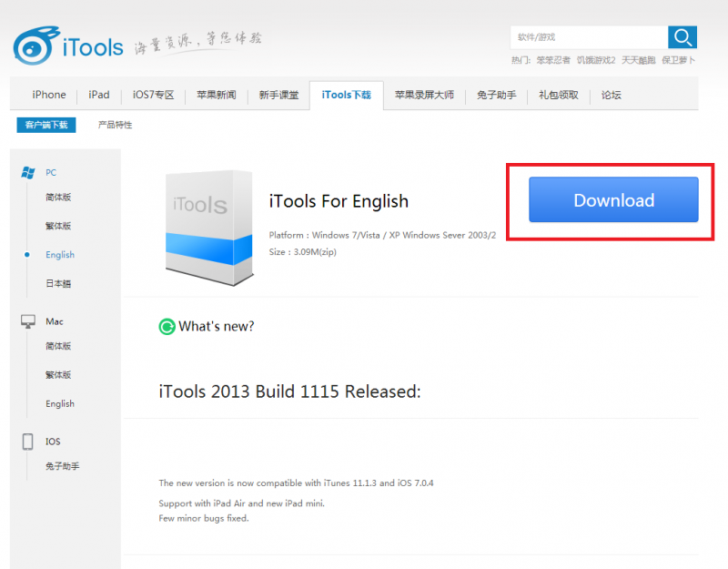Screen dimensions: 728x569
Task: Click the iTools software box image
Action: click(x=208, y=222)
